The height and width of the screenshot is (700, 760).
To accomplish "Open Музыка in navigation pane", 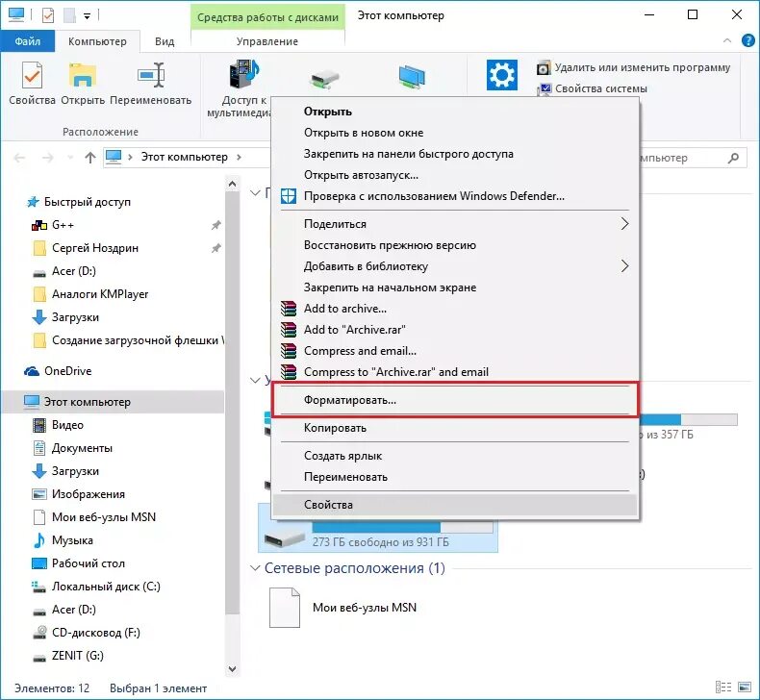I will point(72,540).
